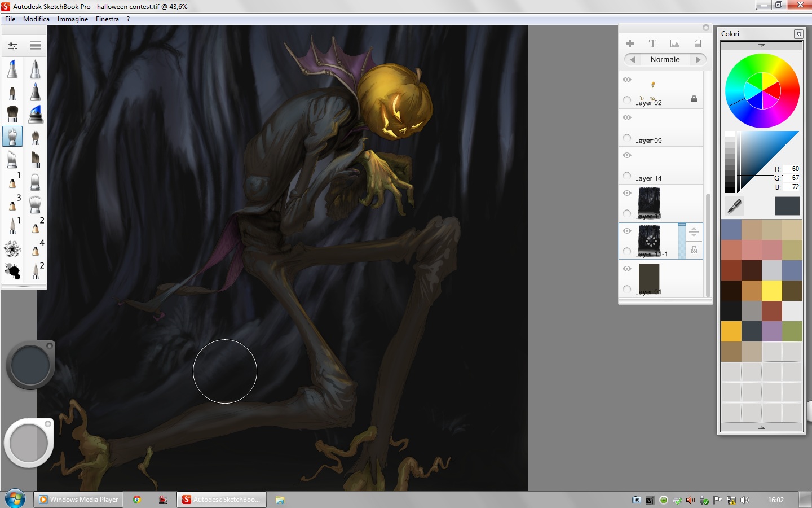Add a new layer with the plus icon
Viewport: 812px width, 508px height.
(x=630, y=43)
